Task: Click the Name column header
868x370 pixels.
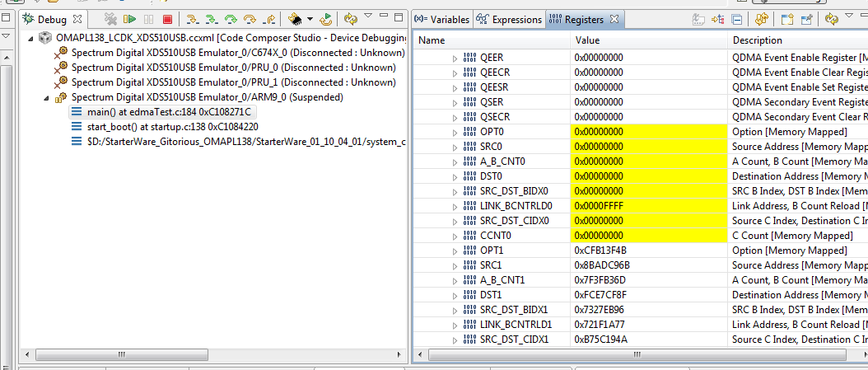Action: click(x=492, y=40)
